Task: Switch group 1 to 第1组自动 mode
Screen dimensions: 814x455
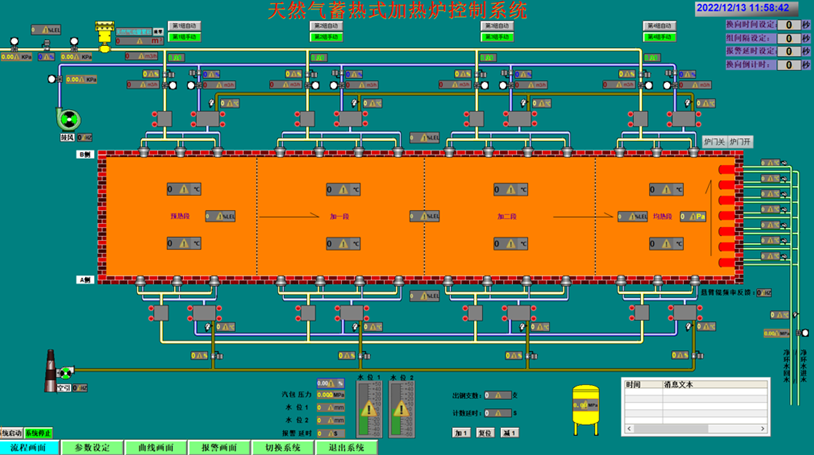Action: click(184, 26)
